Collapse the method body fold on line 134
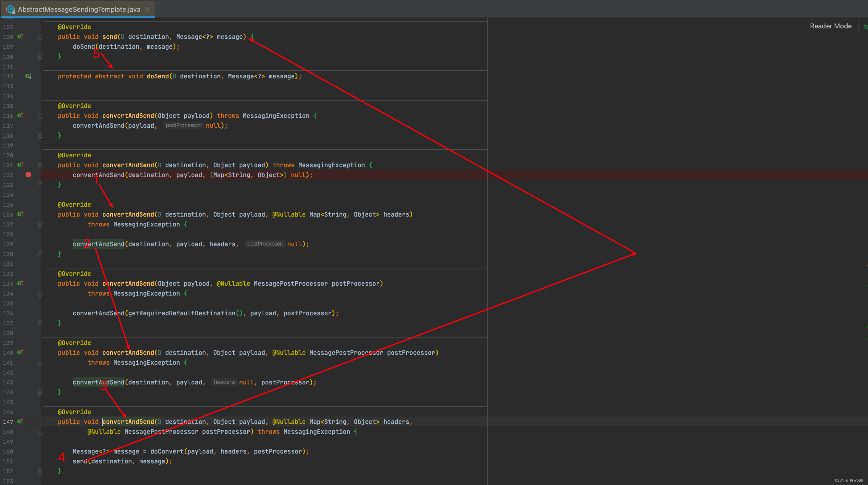Viewport: 868px width, 485px height. [x=40, y=294]
